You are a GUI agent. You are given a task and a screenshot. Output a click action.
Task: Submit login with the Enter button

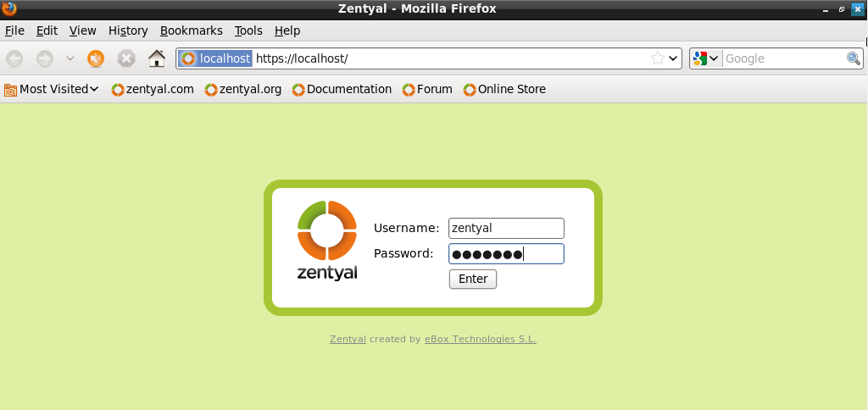click(473, 279)
